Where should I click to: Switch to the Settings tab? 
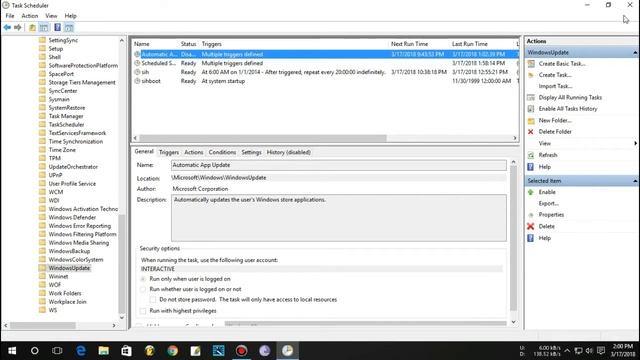click(x=251, y=152)
